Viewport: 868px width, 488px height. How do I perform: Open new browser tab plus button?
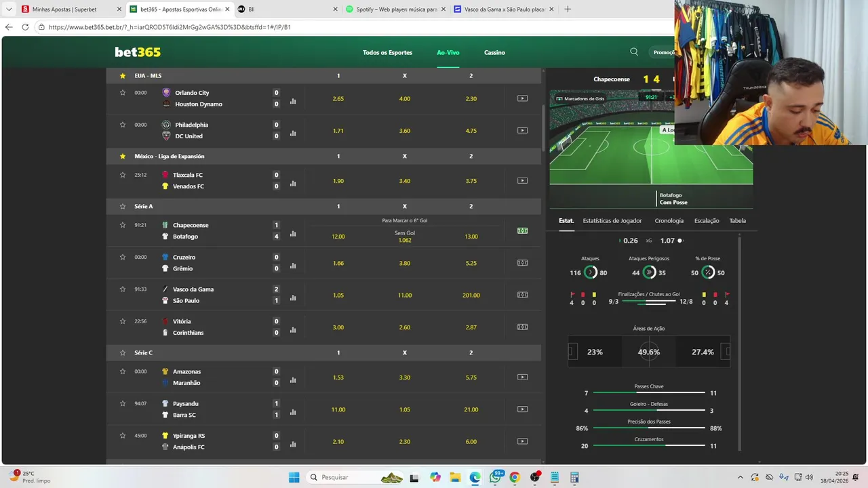(x=568, y=9)
